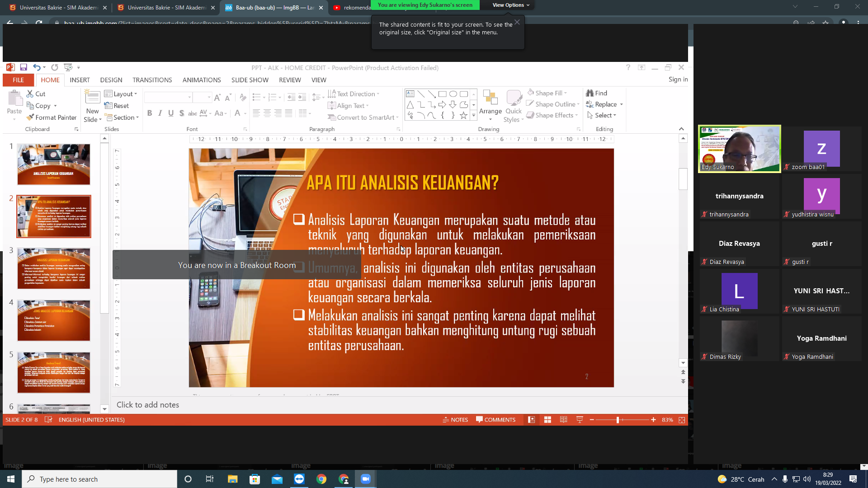Image resolution: width=868 pixels, height=488 pixels.
Task: Click the Cut scissors command
Action: (x=36, y=94)
